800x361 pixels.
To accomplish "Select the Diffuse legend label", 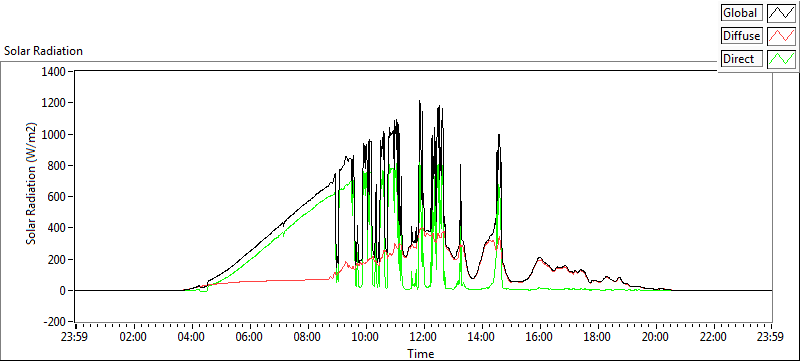I will [x=742, y=36].
